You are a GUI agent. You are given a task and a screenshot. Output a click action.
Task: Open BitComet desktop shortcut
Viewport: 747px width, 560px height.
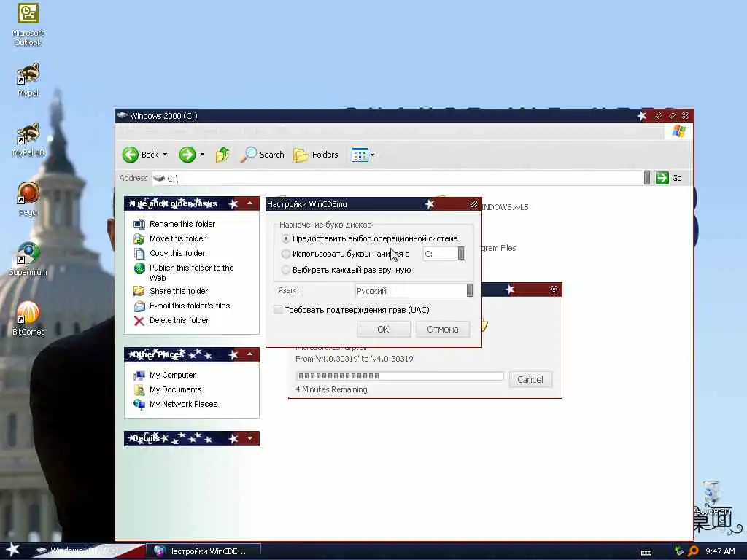[x=28, y=319]
